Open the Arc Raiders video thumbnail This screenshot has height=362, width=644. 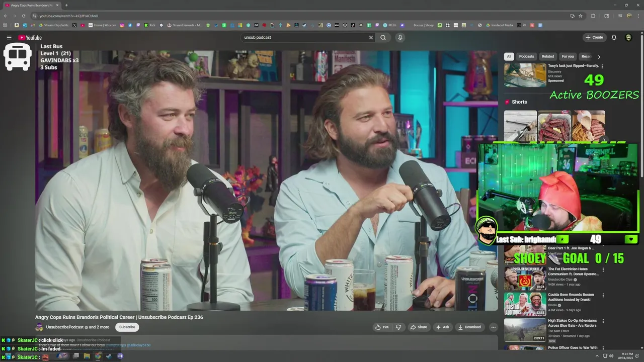click(525, 330)
